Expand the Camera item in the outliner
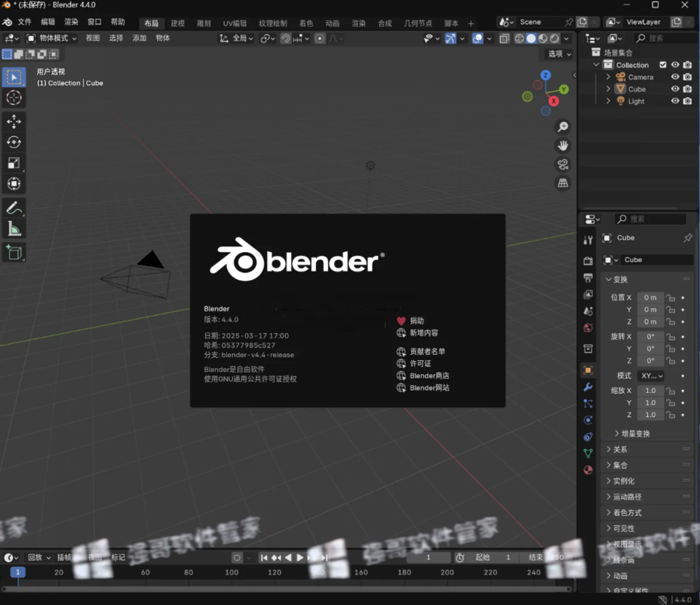 [x=608, y=77]
